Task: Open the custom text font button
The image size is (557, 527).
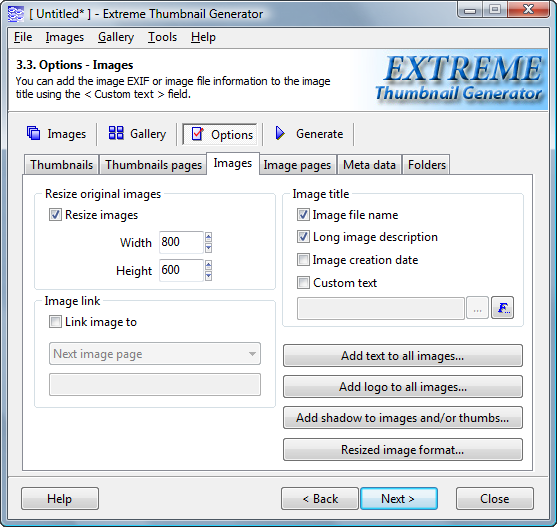Action: click(x=502, y=308)
